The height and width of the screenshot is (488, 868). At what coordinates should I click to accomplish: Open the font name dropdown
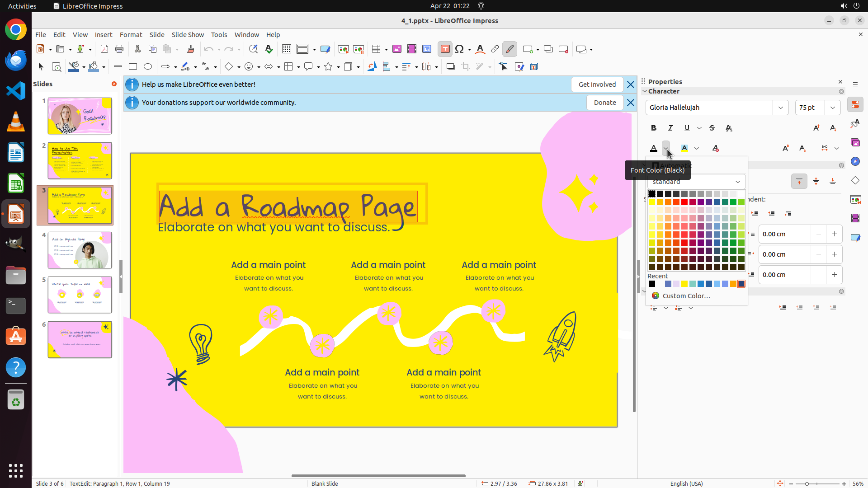780,108
